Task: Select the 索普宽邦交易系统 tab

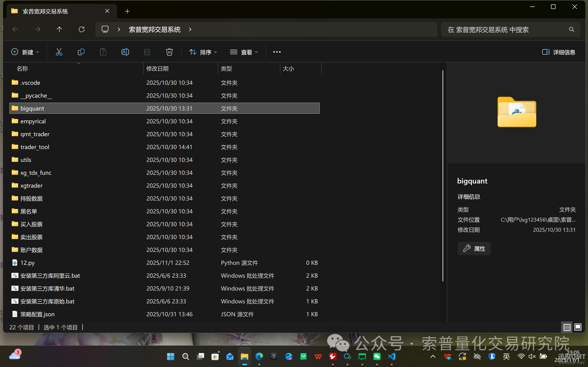Action: (46, 11)
